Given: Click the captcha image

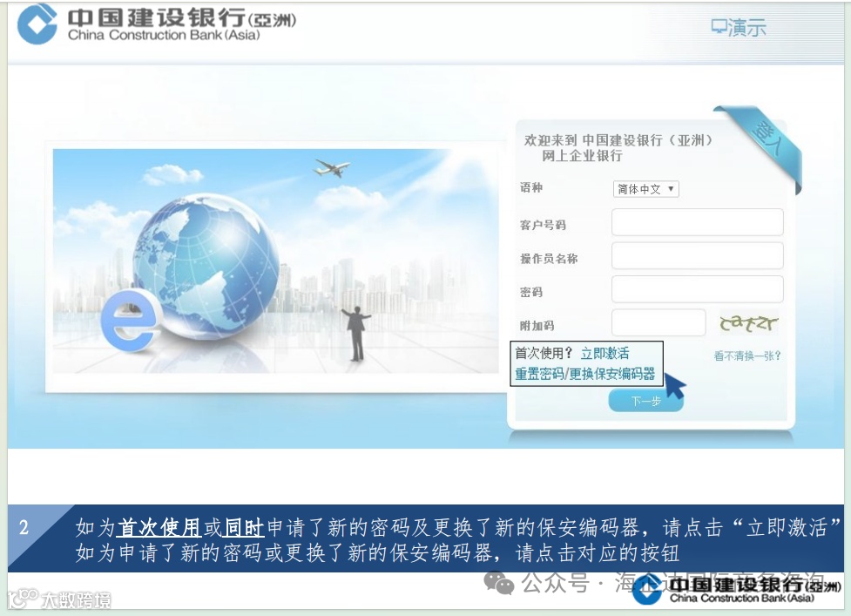Looking at the screenshot, I should pos(748,323).
